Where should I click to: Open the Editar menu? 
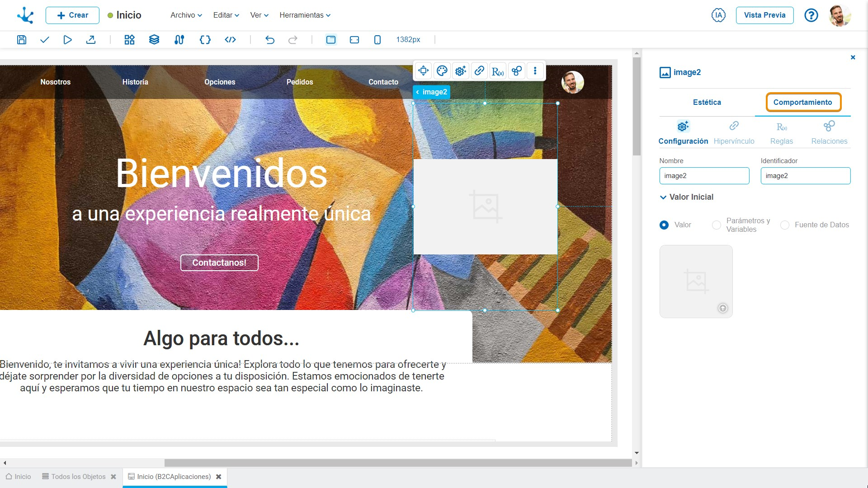226,15
